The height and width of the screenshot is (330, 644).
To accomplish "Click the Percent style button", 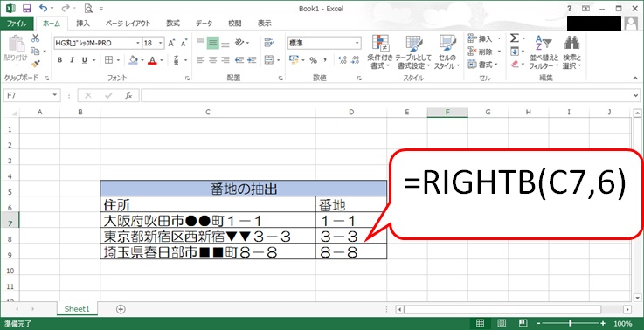I will coord(313,60).
